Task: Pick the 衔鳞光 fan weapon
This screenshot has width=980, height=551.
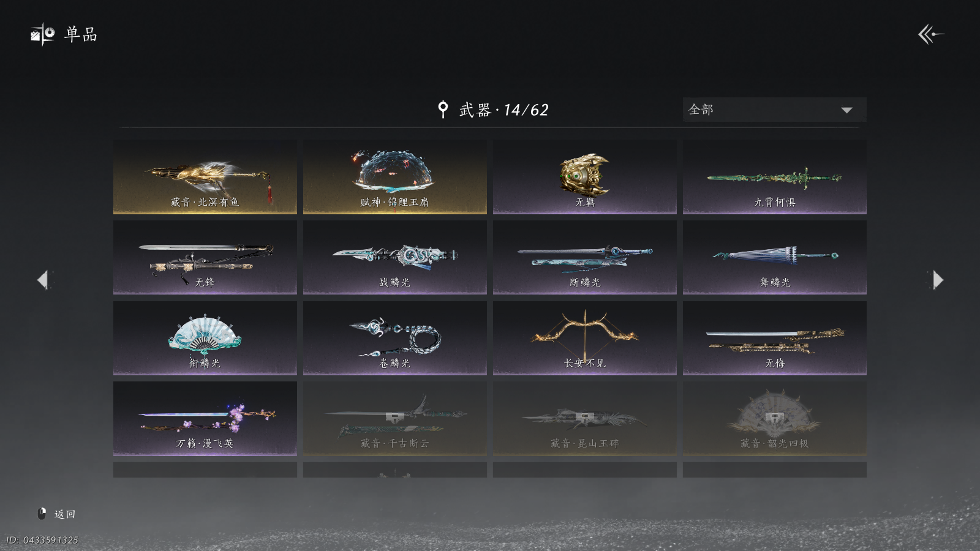Action: click(x=205, y=338)
